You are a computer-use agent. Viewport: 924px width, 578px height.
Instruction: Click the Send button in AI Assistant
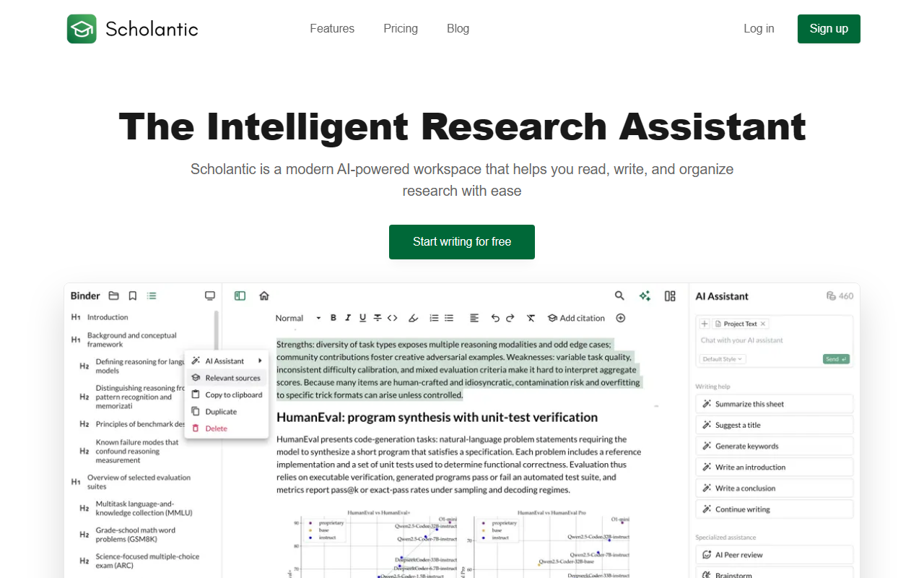[x=836, y=359]
